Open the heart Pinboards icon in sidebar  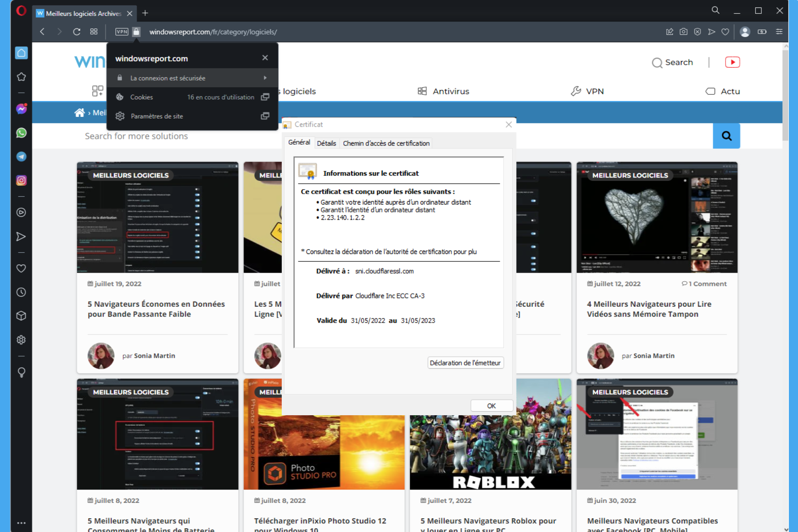(x=21, y=268)
